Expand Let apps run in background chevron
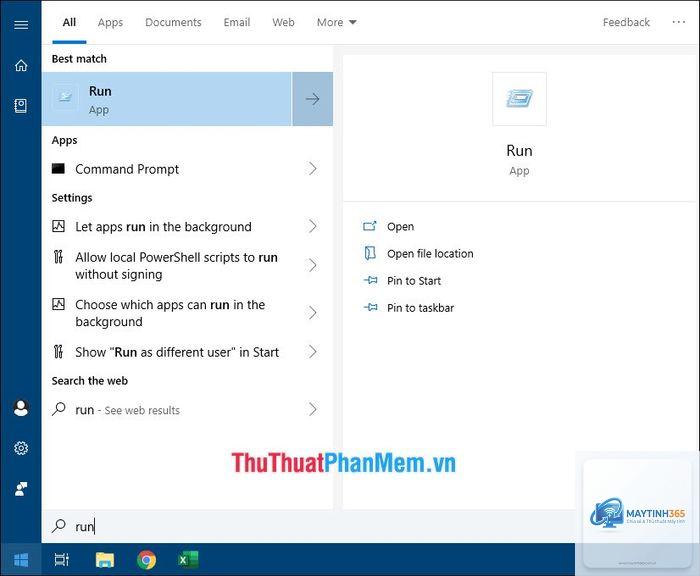Image resolution: width=700 pixels, height=576 pixels. 313,226
